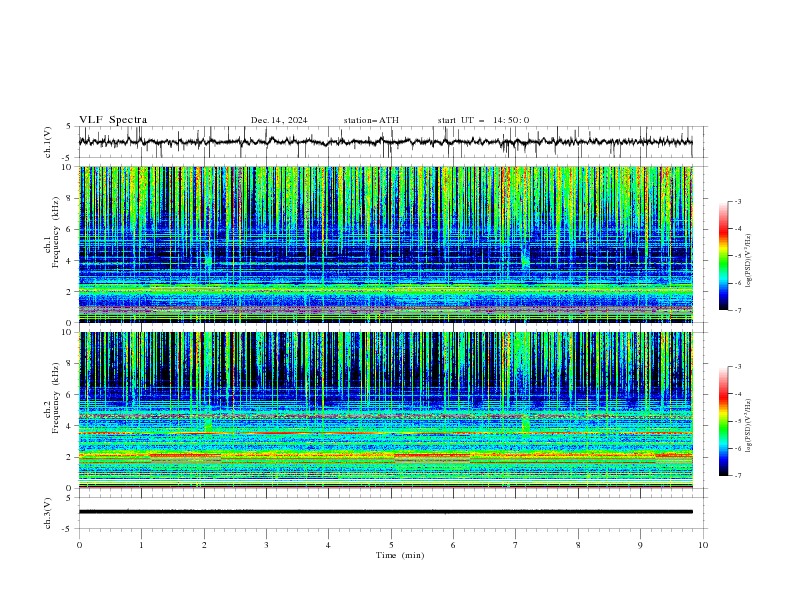Click the upper ch.1 PSD color bar
This screenshot has height=612, width=792.
723,256
